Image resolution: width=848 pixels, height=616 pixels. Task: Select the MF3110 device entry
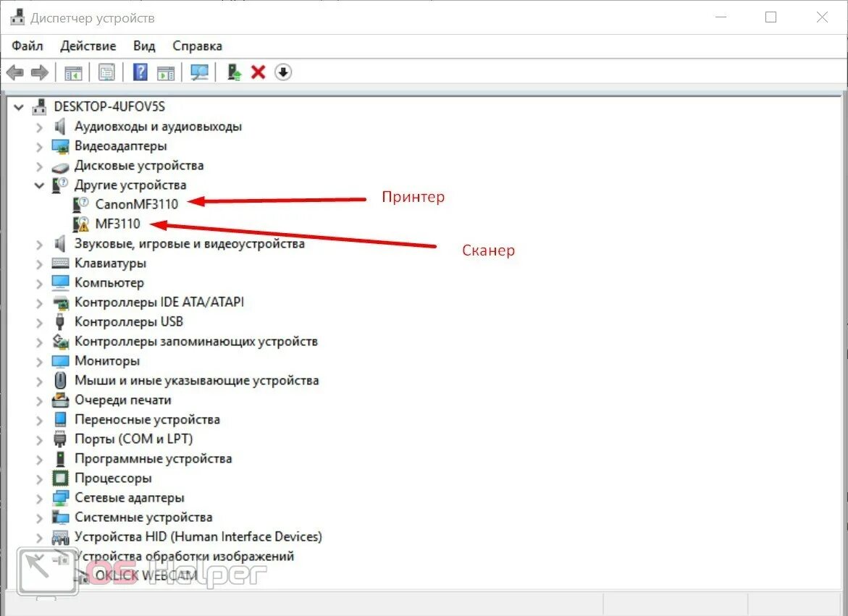(x=117, y=224)
